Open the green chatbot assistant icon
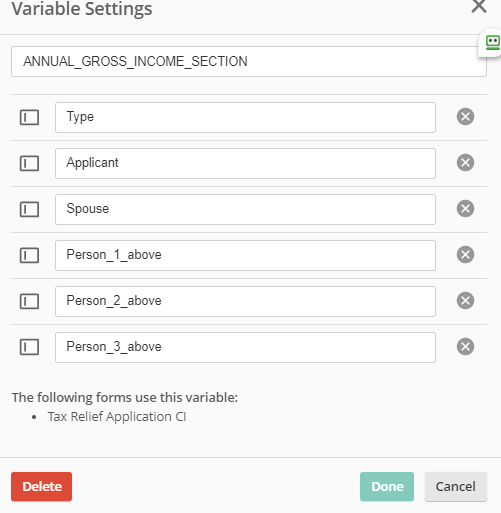 tap(493, 43)
